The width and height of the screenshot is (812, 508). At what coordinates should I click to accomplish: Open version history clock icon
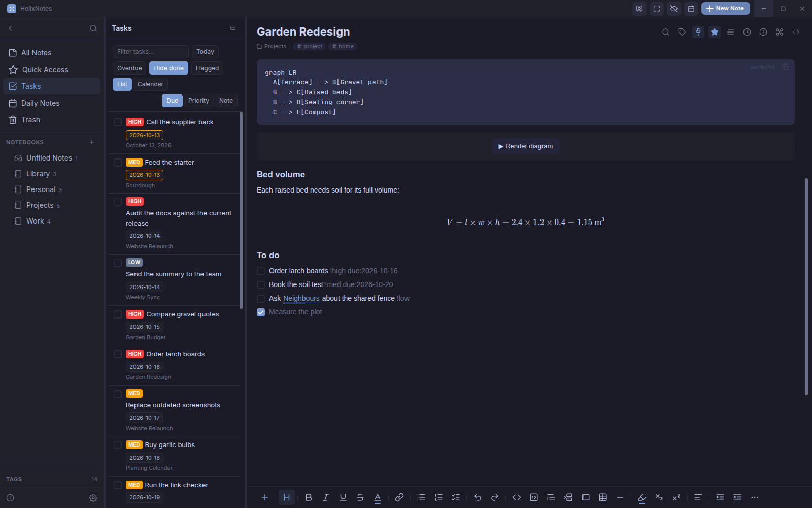point(747,32)
